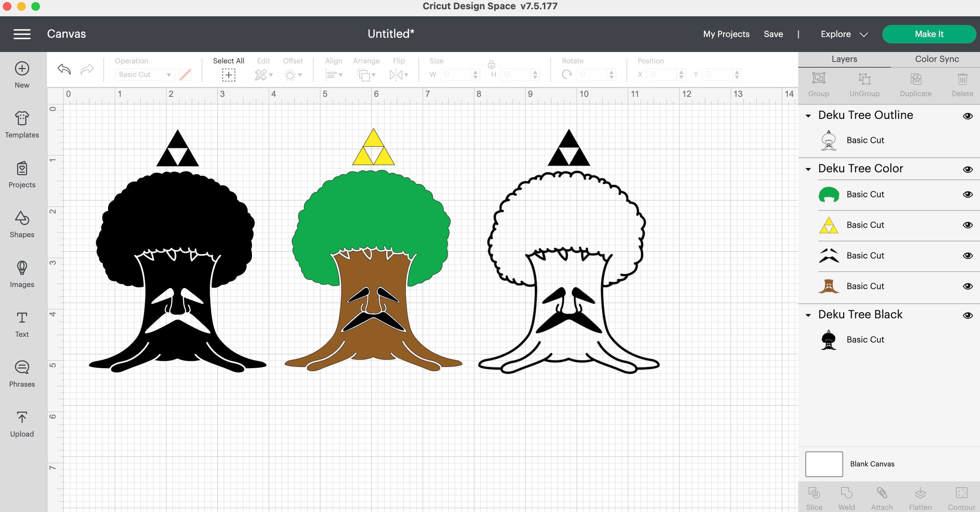Image resolution: width=980 pixels, height=512 pixels.
Task: Redo the last action
Action: [x=87, y=69]
